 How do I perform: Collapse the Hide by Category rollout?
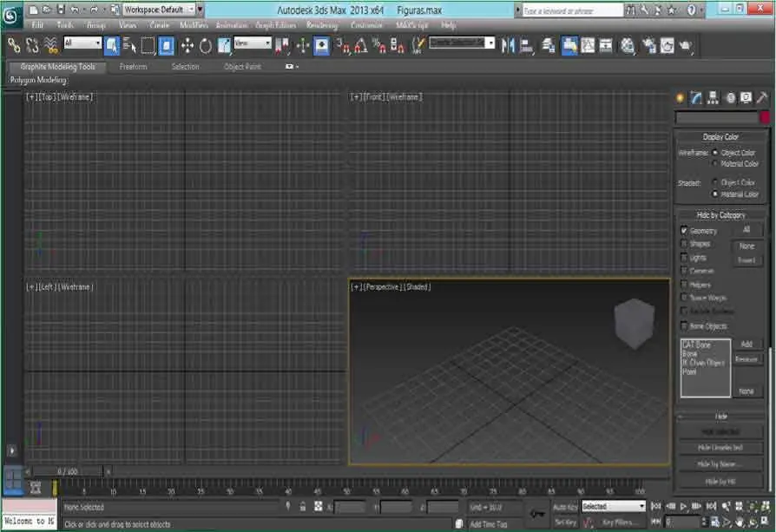click(x=720, y=214)
